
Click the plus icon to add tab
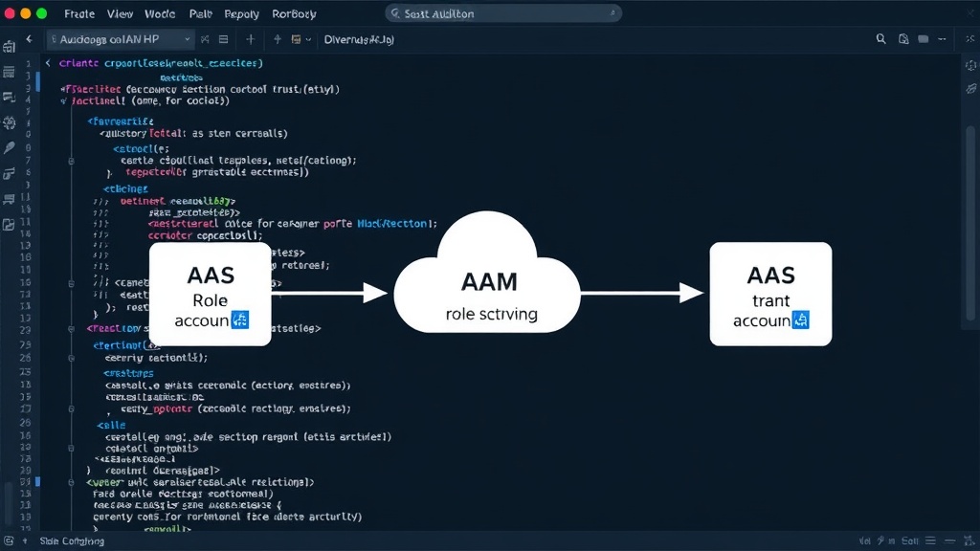250,39
